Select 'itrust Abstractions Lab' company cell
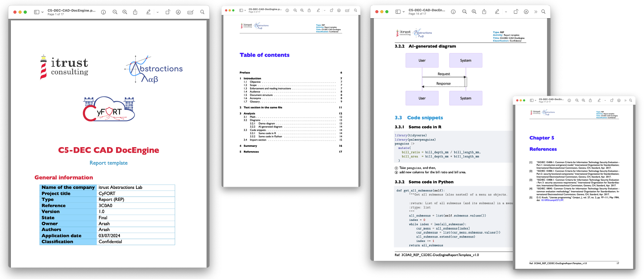This screenshot has height=279, width=644. tap(136, 187)
